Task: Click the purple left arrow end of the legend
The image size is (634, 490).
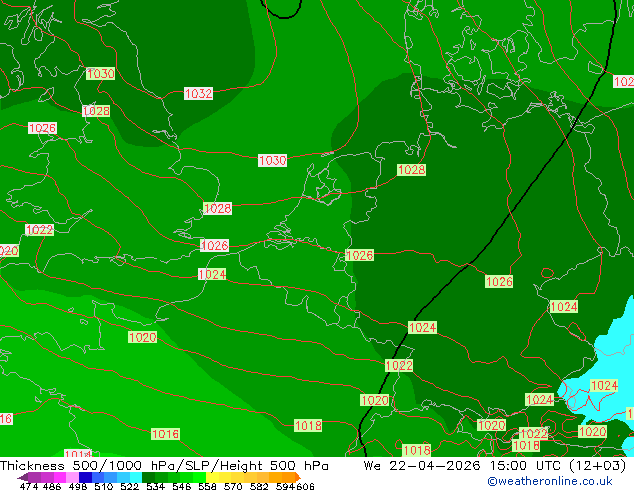Action: tap(23, 477)
